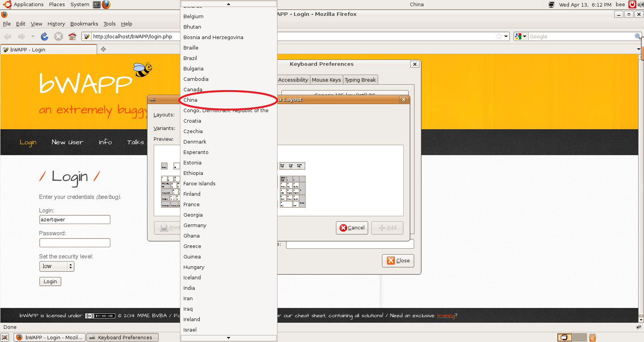644x342 pixels.
Task: Click country list scroll-down arrow
Action: coord(228,338)
